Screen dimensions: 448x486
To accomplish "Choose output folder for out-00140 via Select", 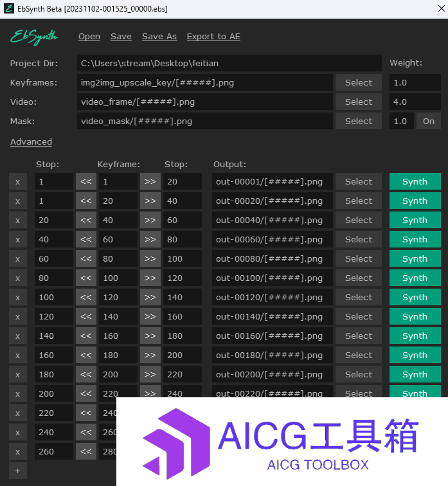I will point(359,316).
